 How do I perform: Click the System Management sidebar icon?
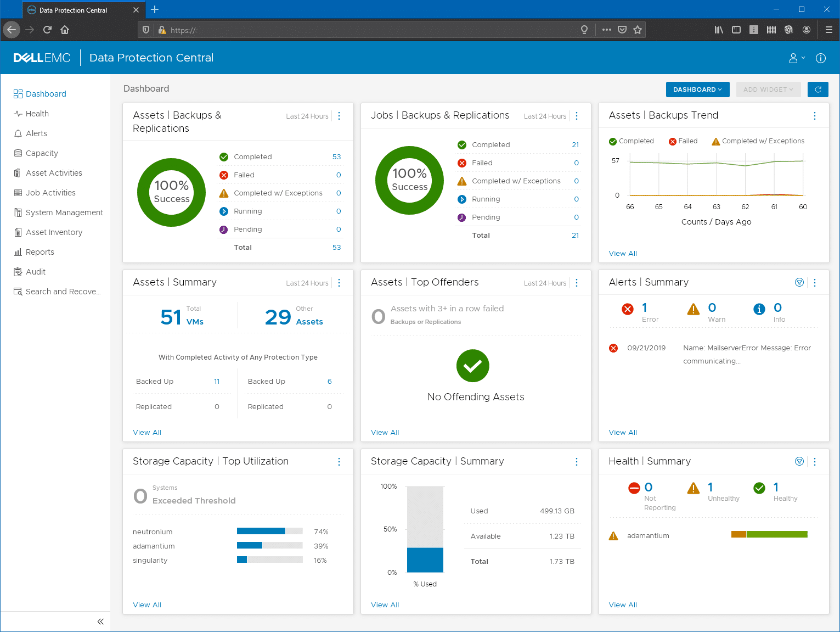(18, 212)
